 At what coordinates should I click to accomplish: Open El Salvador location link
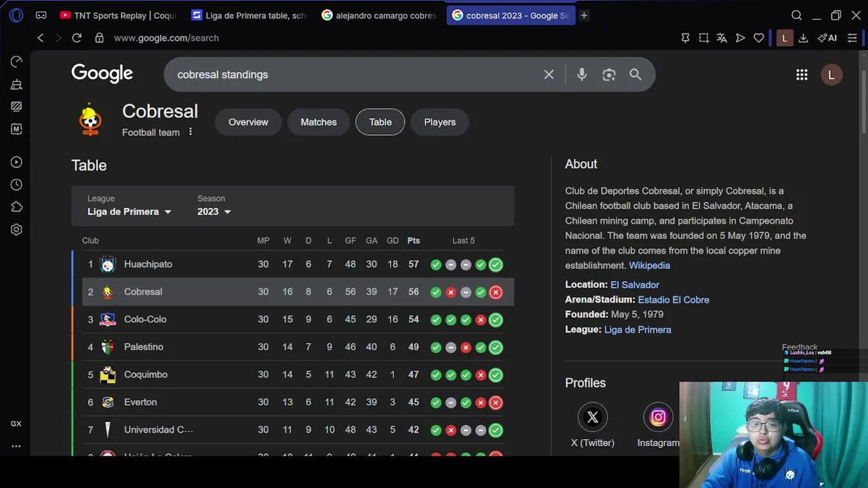635,285
